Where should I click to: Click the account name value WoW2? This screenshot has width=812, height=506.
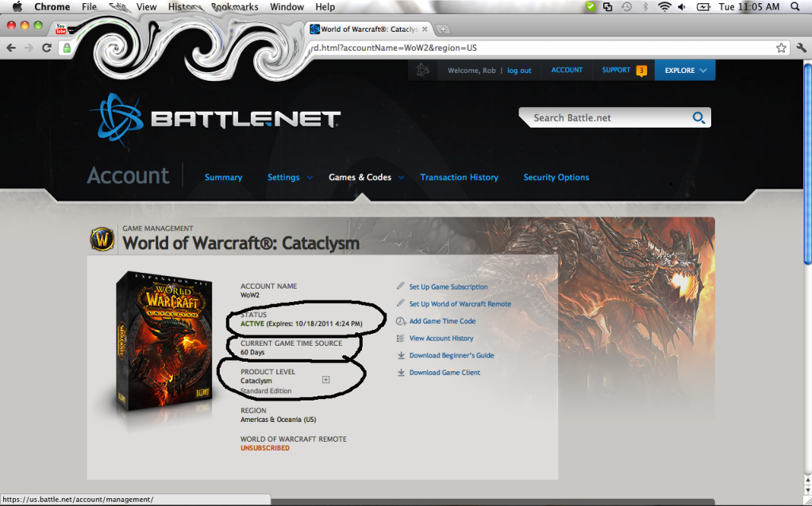point(250,295)
